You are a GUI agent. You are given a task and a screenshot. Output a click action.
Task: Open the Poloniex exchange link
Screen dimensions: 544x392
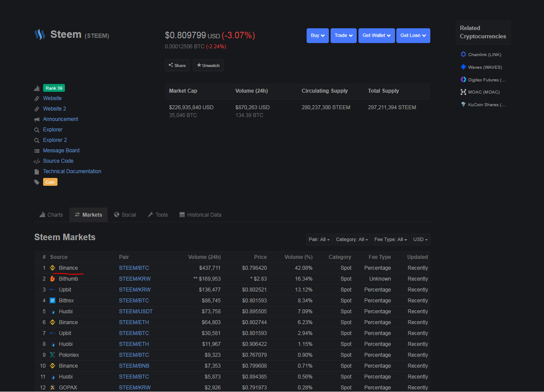coord(69,355)
